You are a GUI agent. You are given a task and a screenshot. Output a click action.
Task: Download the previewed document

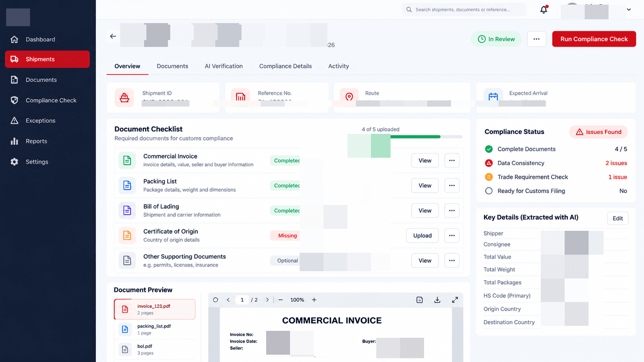coord(437,300)
